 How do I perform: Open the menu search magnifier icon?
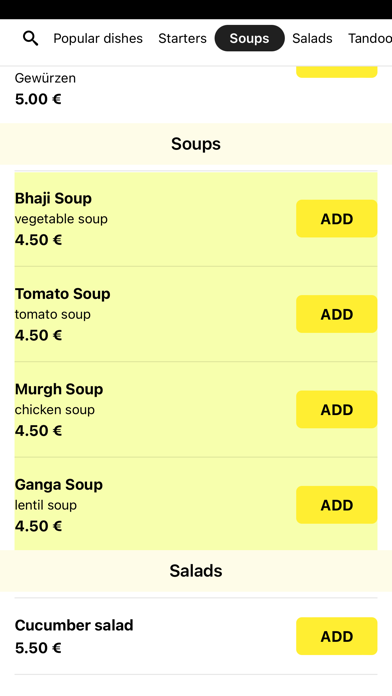click(30, 39)
